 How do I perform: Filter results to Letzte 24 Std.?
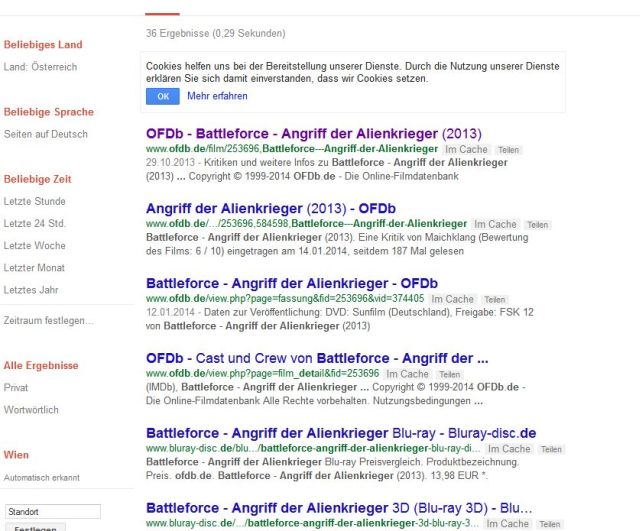coord(35,223)
